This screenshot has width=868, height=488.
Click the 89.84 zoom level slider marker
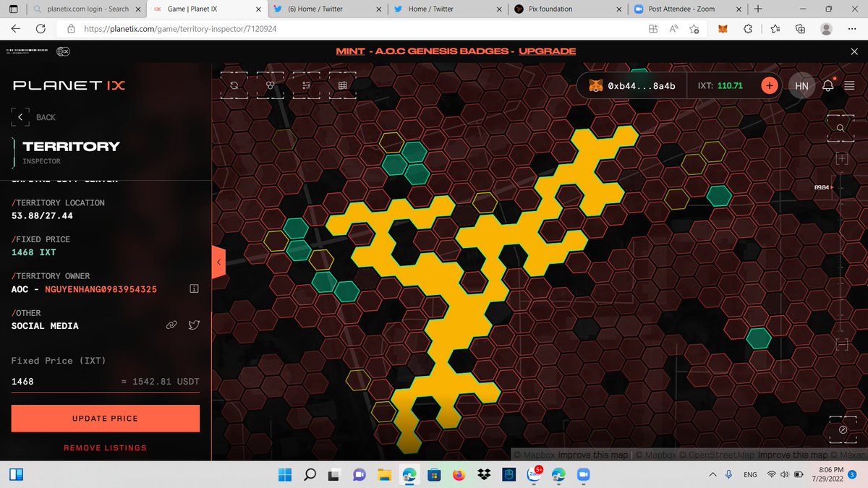[825, 187]
